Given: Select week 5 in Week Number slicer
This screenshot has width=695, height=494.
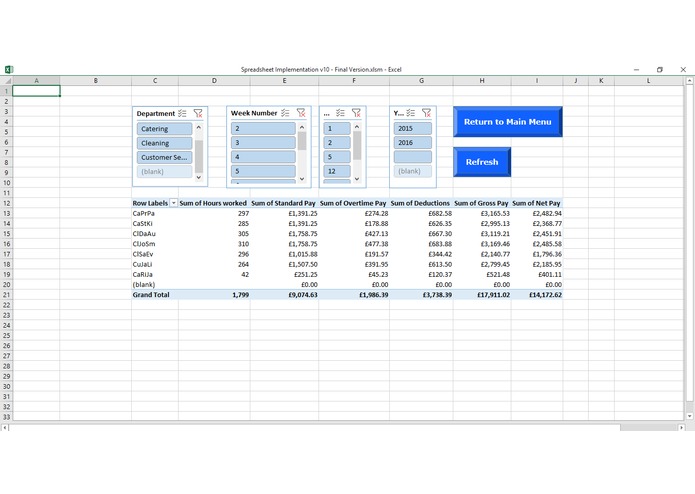Looking at the screenshot, I should click(263, 171).
